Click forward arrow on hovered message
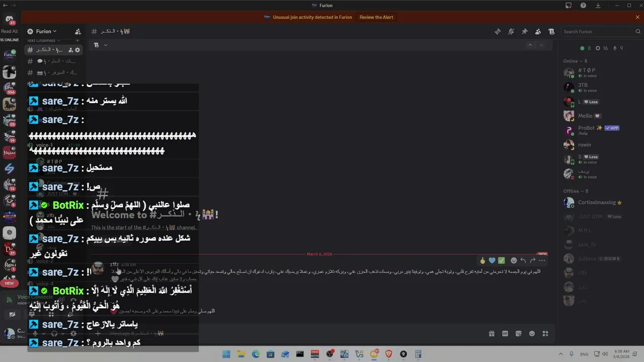The width and height of the screenshot is (644, 362). pyautogui.click(x=532, y=260)
